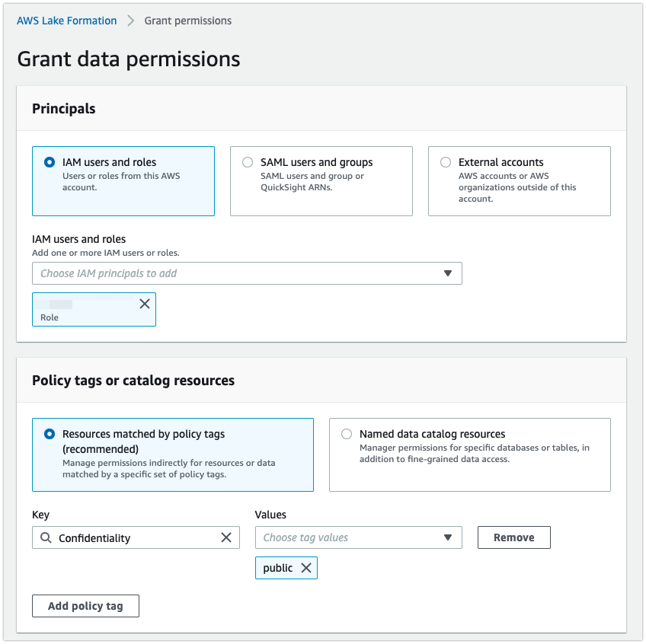
Task: Select the IAM users and roles card
Action: [x=123, y=180]
